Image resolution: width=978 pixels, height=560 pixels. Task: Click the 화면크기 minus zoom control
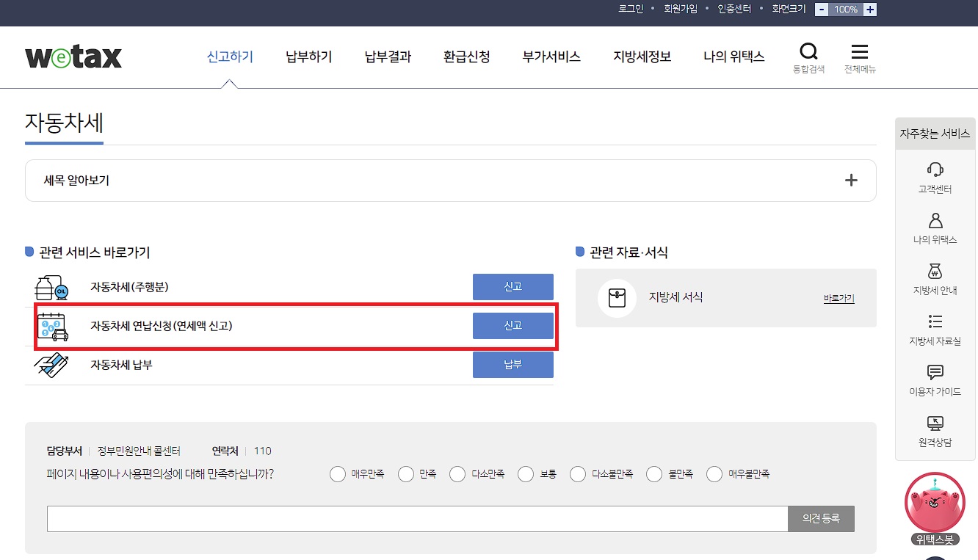pyautogui.click(x=822, y=10)
